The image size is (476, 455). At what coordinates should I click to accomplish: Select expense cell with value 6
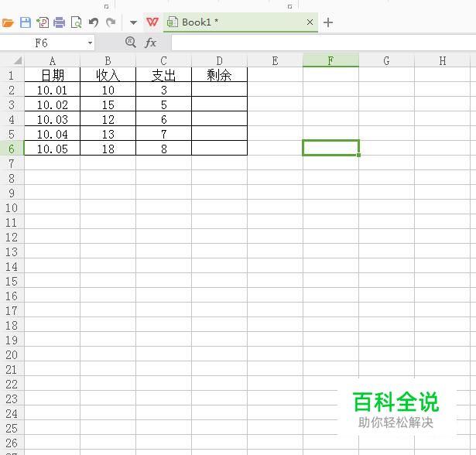pos(163,119)
